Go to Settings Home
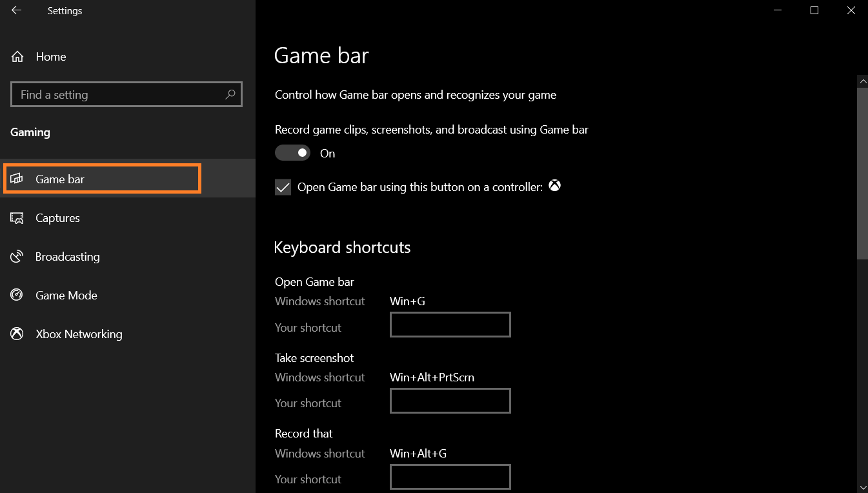Image resolution: width=868 pixels, height=493 pixels. [128, 57]
